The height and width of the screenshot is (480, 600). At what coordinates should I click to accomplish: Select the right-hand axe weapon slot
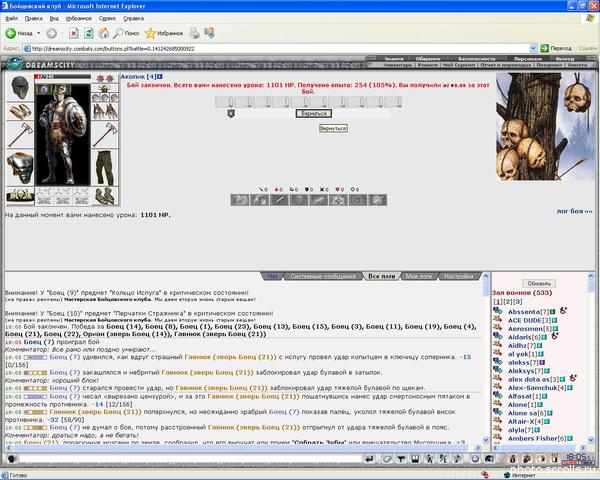(x=105, y=135)
